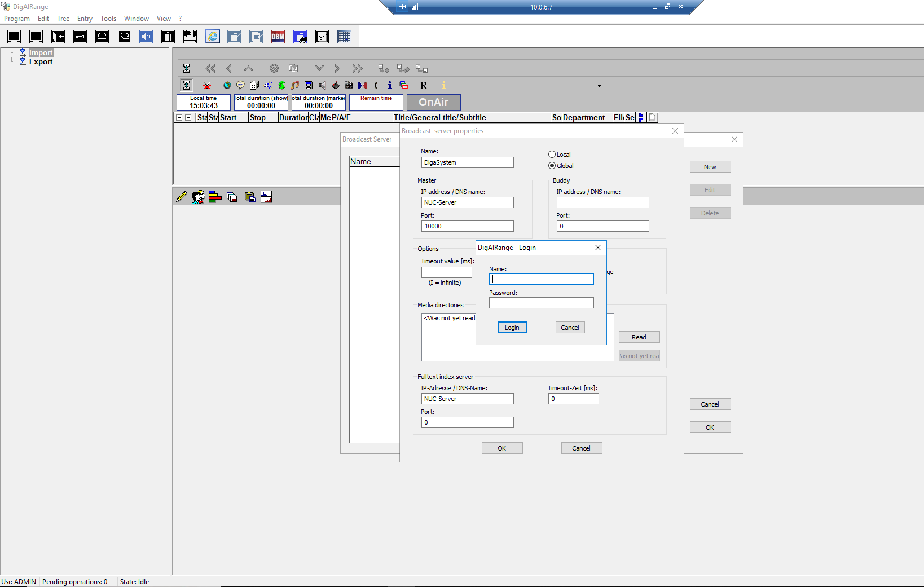The height and width of the screenshot is (587, 924).
Task: Open the Entry menu
Action: pyautogui.click(x=85, y=19)
